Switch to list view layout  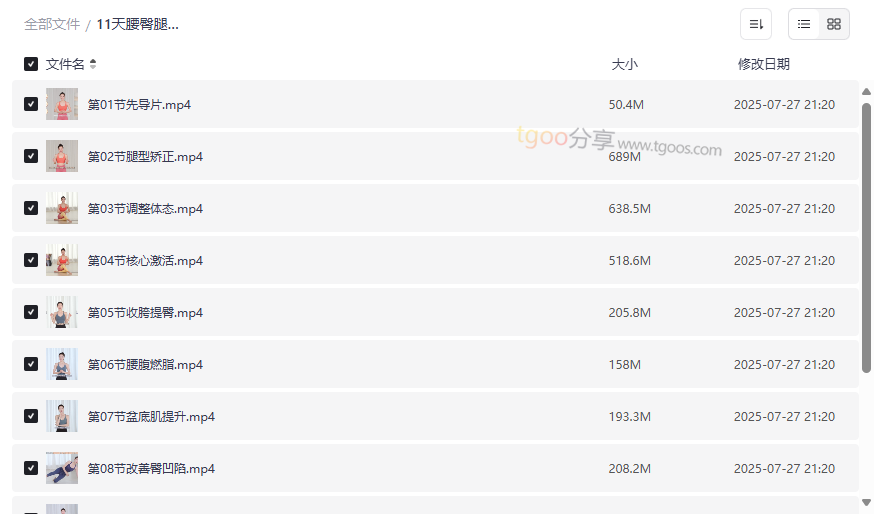point(804,24)
